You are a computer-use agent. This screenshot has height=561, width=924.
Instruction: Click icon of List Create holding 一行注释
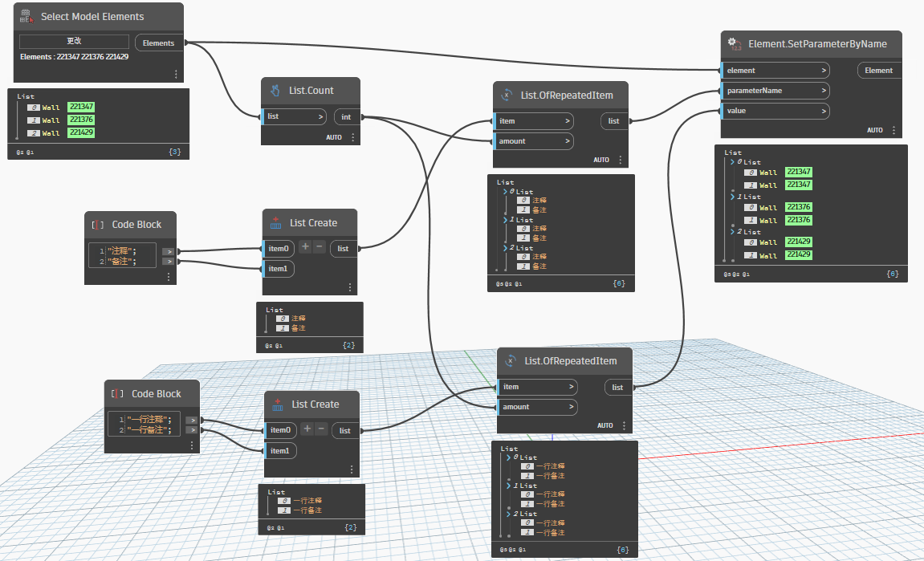coord(278,404)
